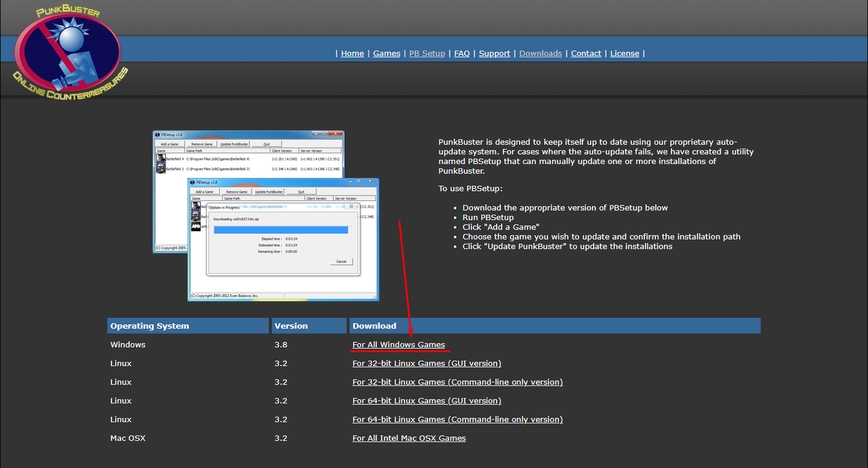Click the Download column header

(555, 326)
